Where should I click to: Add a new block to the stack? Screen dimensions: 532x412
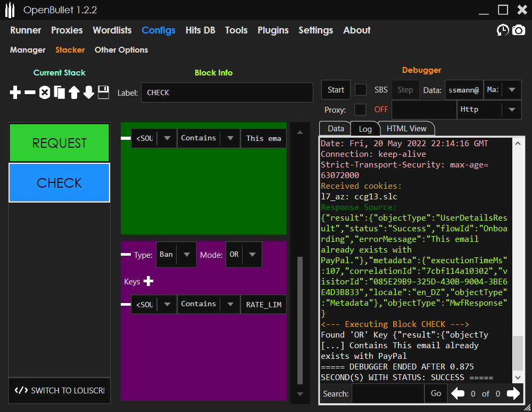pyautogui.click(x=15, y=92)
